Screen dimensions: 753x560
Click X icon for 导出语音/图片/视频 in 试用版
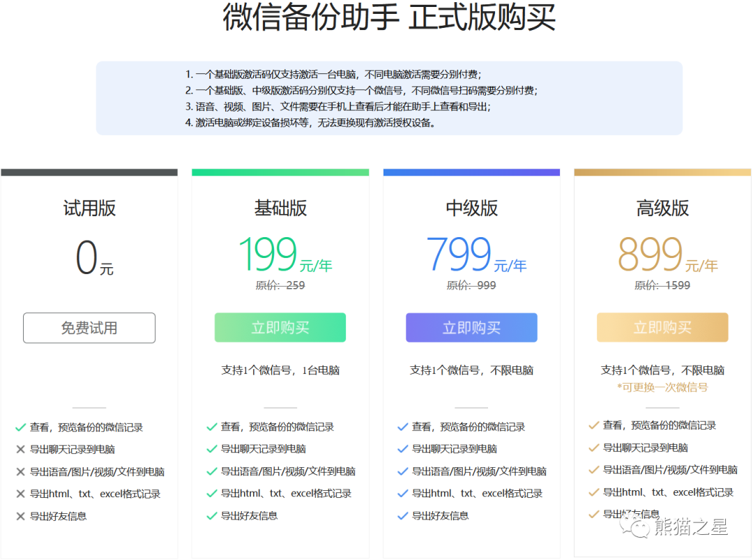[20, 472]
